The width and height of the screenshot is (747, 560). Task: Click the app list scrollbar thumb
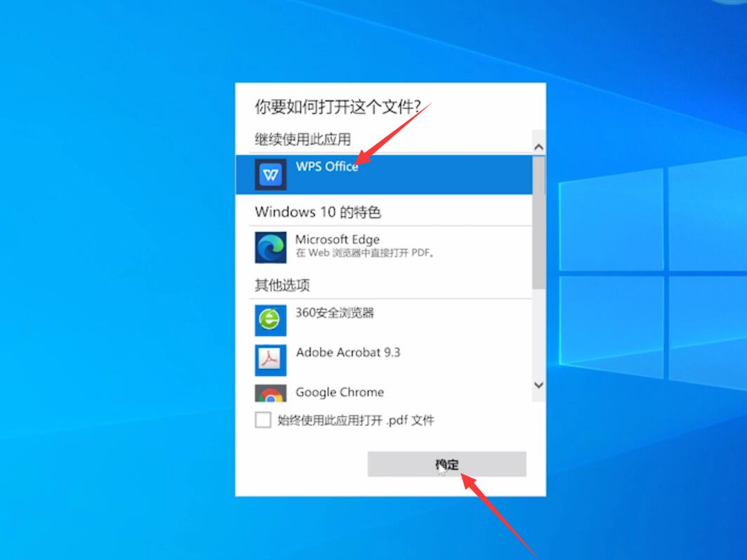538,223
